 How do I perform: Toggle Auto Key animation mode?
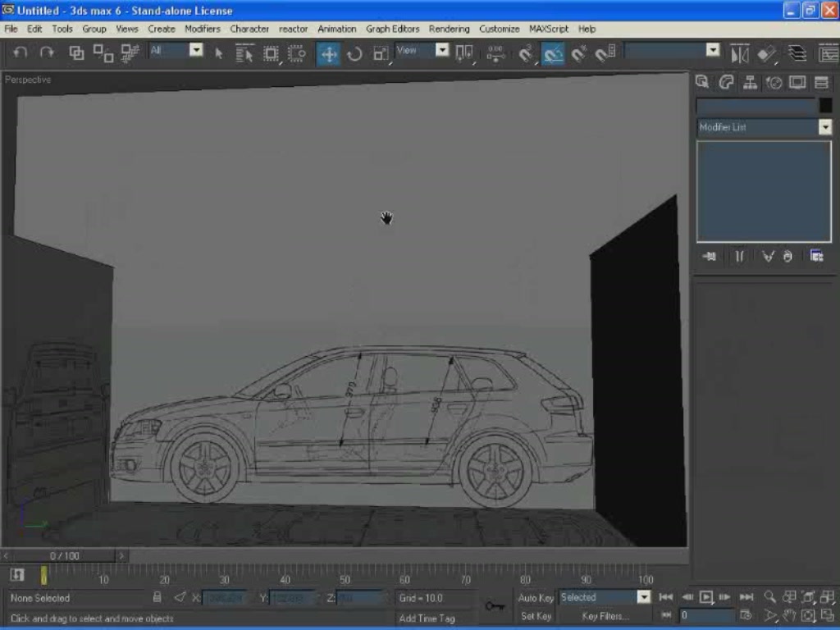coord(536,598)
